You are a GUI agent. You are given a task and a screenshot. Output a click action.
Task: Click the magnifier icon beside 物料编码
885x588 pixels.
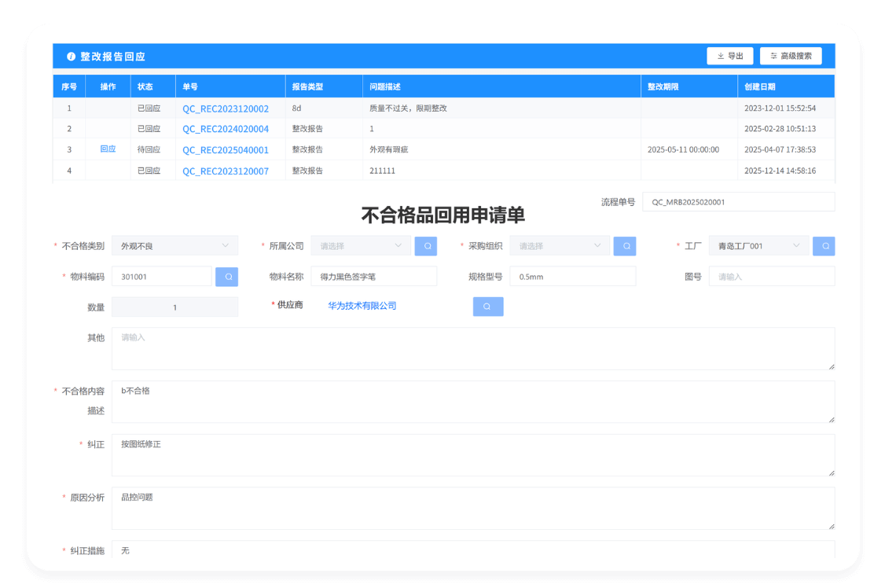[x=226, y=276]
